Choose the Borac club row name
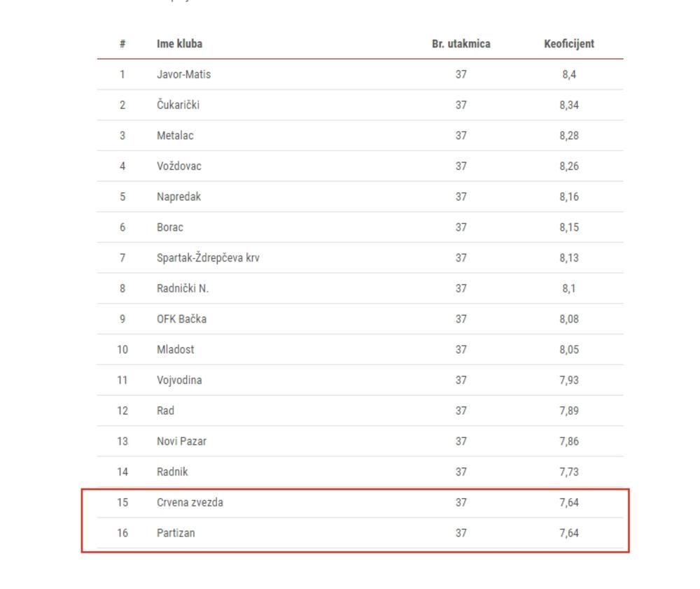This screenshot has height=589, width=700. pyautogui.click(x=170, y=227)
